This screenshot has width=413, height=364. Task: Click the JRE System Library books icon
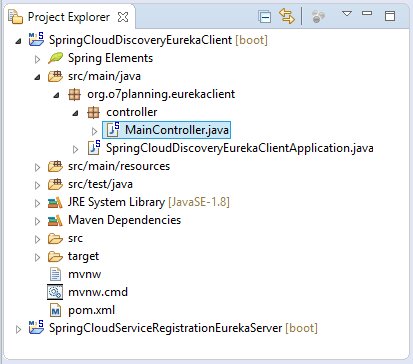coord(55,202)
